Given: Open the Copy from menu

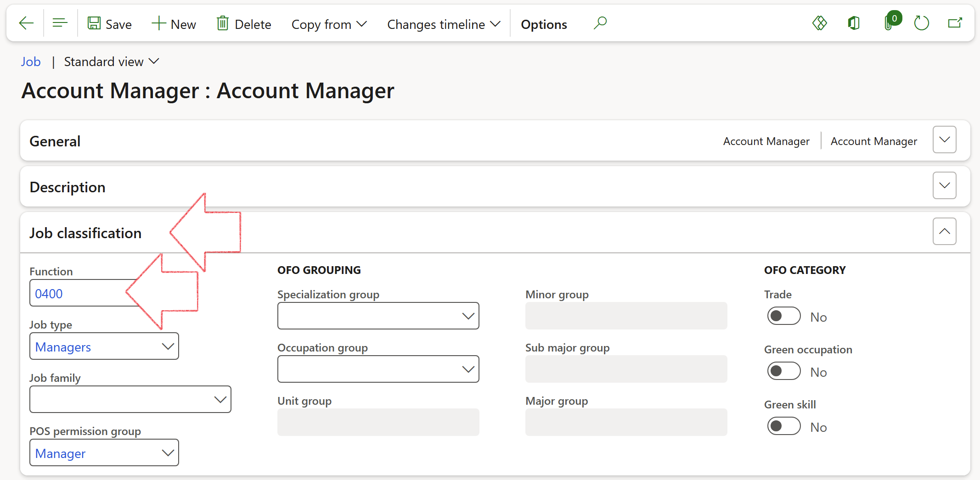Looking at the screenshot, I should pyautogui.click(x=329, y=24).
